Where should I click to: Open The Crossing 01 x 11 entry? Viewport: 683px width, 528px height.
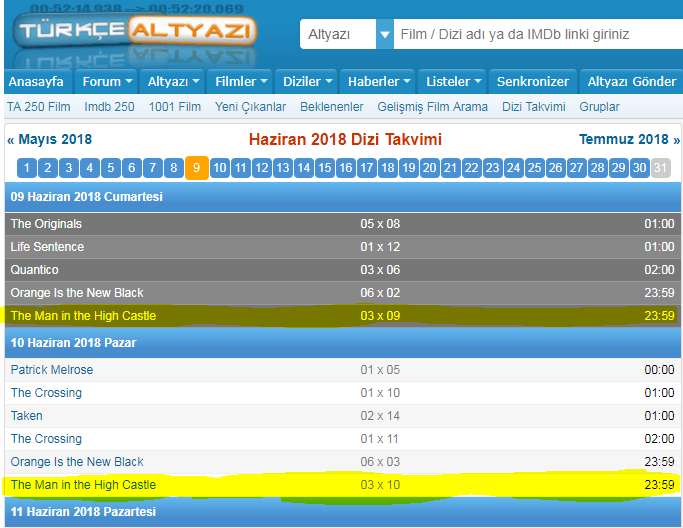(343, 439)
